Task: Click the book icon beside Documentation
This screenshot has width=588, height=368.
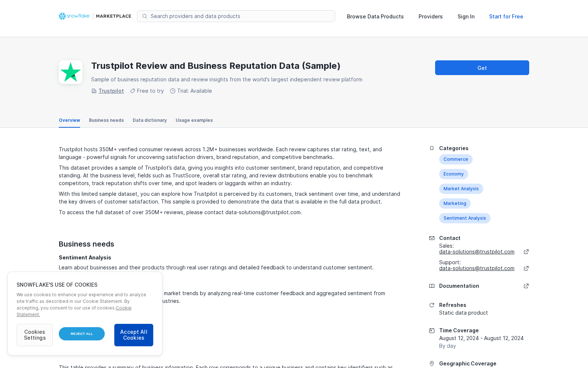Action: click(432, 286)
